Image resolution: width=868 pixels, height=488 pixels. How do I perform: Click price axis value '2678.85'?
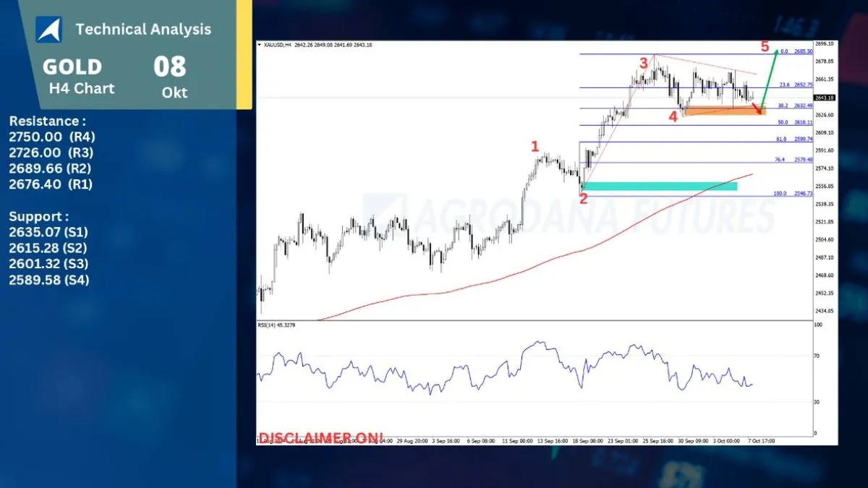click(x=825, y=61)
